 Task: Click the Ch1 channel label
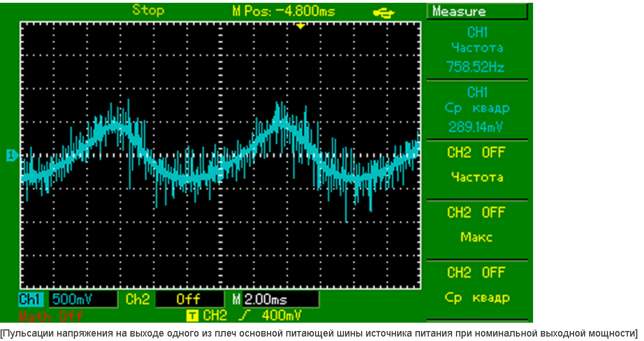pos(31,299)
